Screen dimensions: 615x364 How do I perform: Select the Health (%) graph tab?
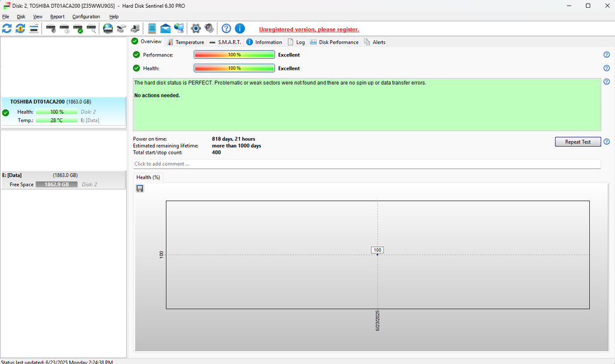148,177
